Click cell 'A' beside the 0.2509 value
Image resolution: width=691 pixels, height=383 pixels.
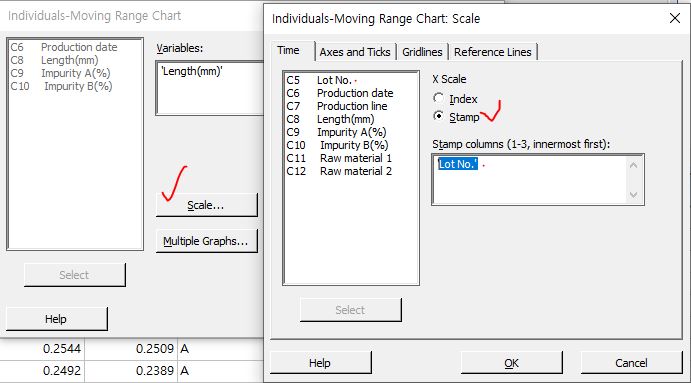coord(220,349)
